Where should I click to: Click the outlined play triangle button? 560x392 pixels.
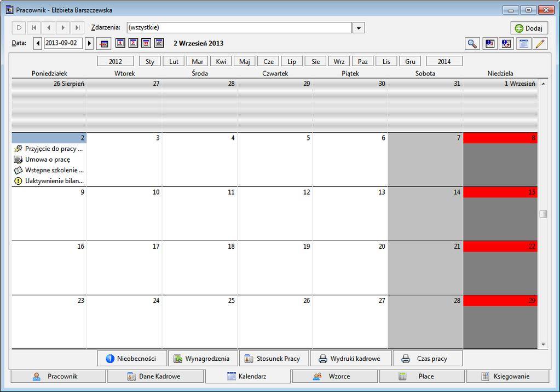tap(19, 27)
